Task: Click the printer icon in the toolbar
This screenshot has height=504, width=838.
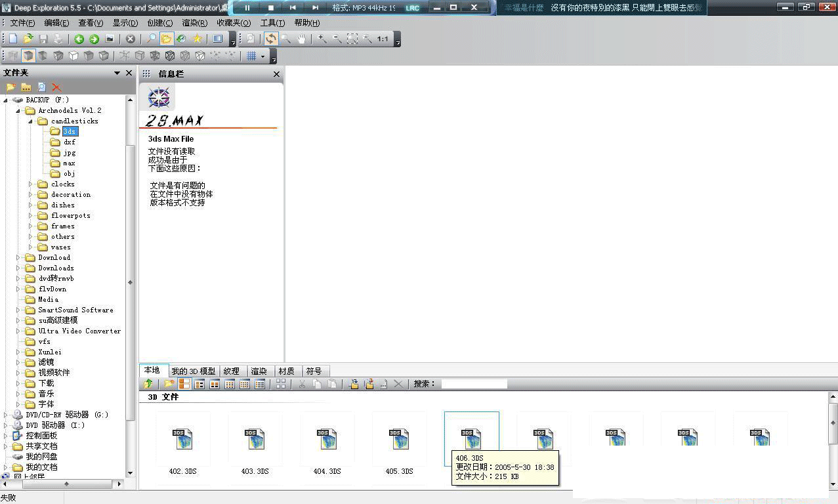Action: pos(58,39)
